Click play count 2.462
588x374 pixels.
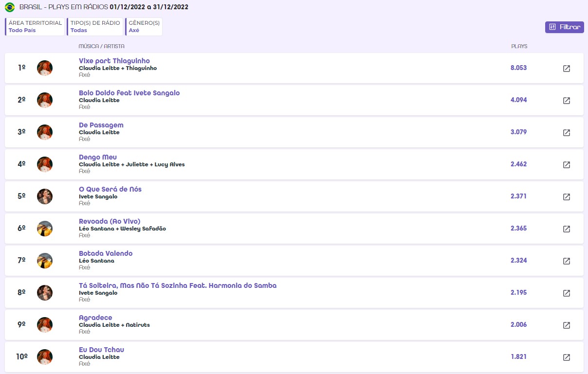tap(518, 164)
